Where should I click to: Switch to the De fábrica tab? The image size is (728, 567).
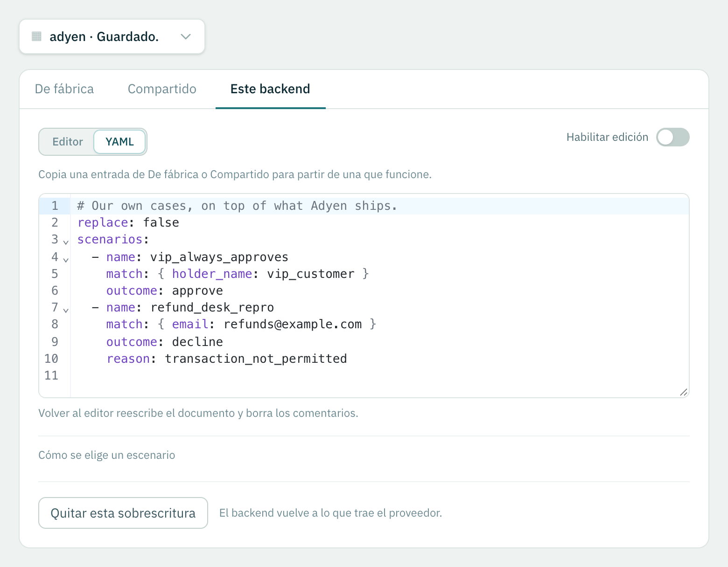click(x=64, y=89)
